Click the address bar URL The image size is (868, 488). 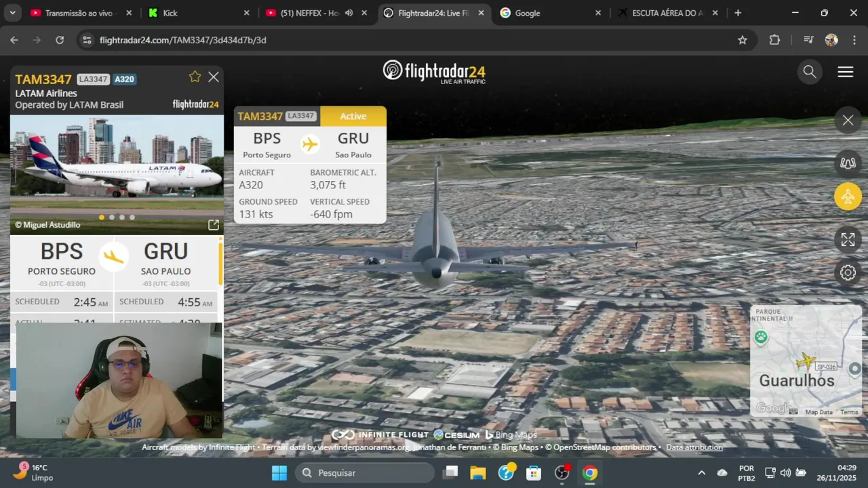click(183, 40)
